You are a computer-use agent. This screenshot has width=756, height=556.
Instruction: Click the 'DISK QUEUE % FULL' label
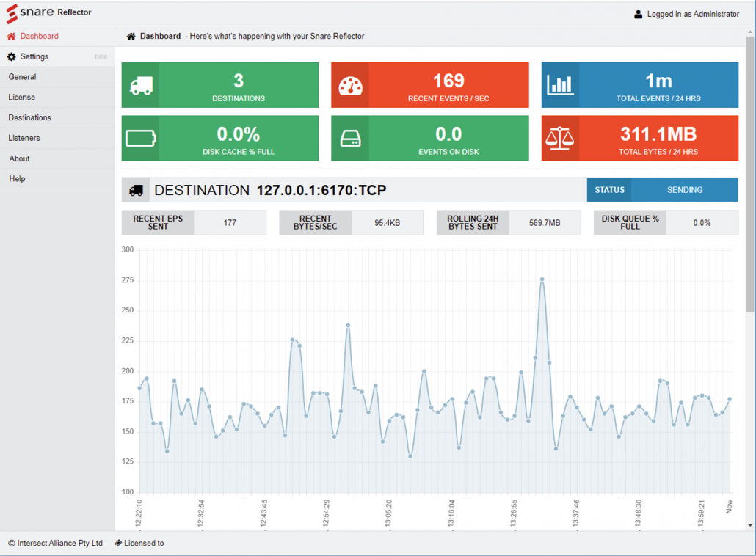pos(630,222)
